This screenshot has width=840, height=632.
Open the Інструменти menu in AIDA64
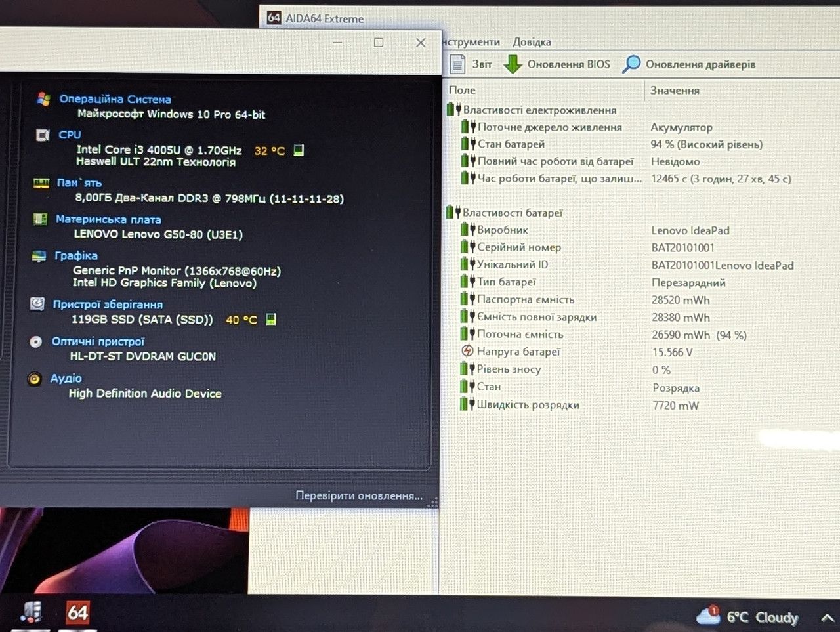[471, 42]
